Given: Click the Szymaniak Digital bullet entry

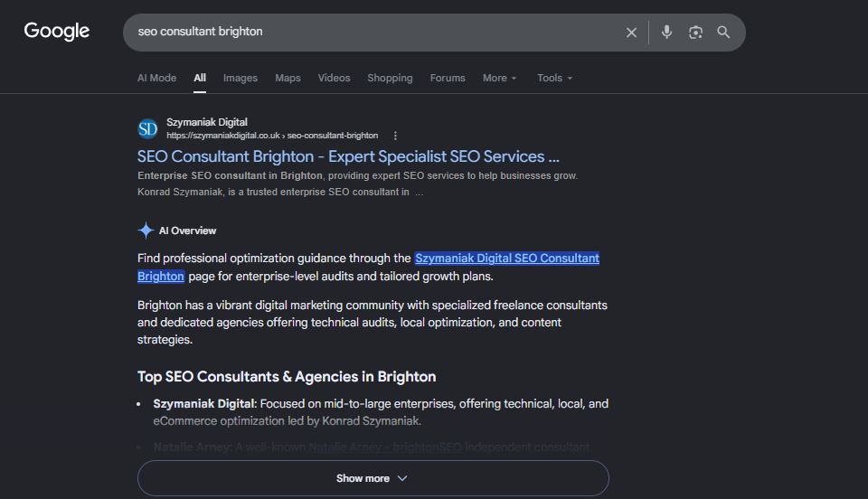Looking at the screenshot, I should coord(381,412).
